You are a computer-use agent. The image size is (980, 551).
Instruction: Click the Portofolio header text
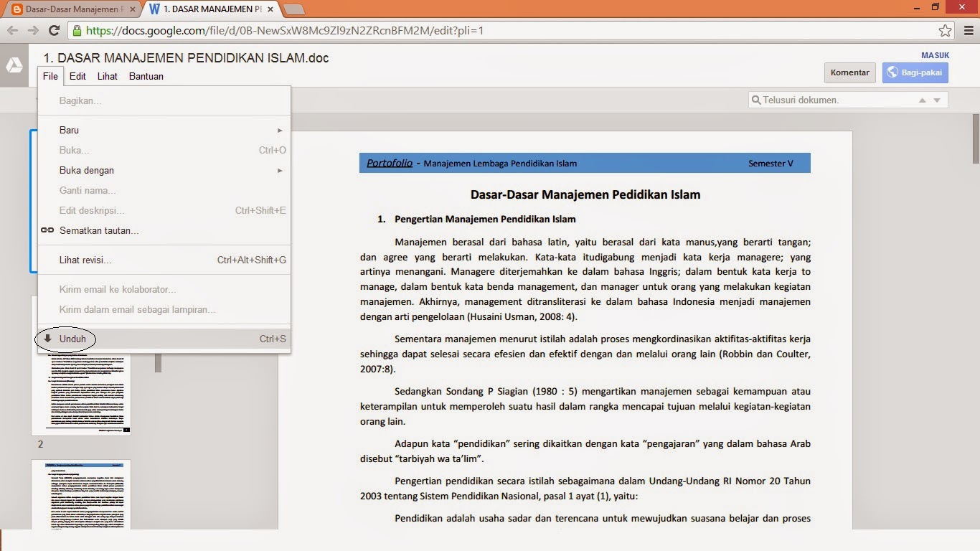coord(390,163)
